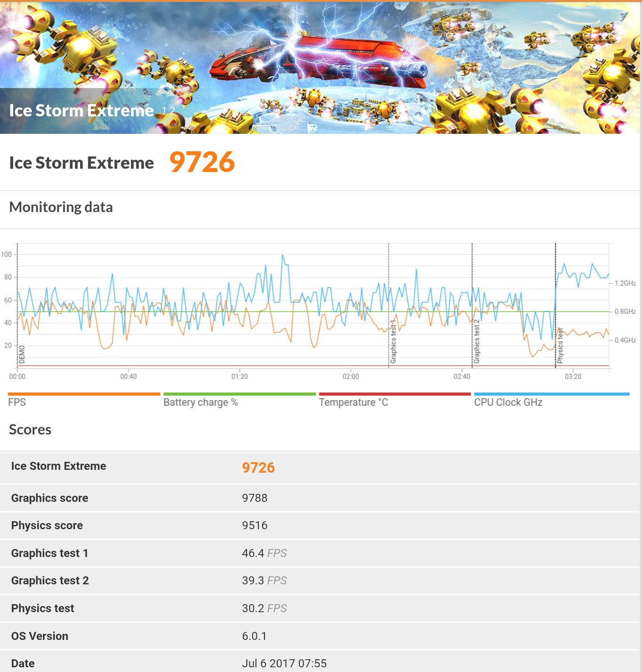Select the Graphics test 1 chart marker
The height and width of the screenshot is (672, 642).
(x=393, y=342)
